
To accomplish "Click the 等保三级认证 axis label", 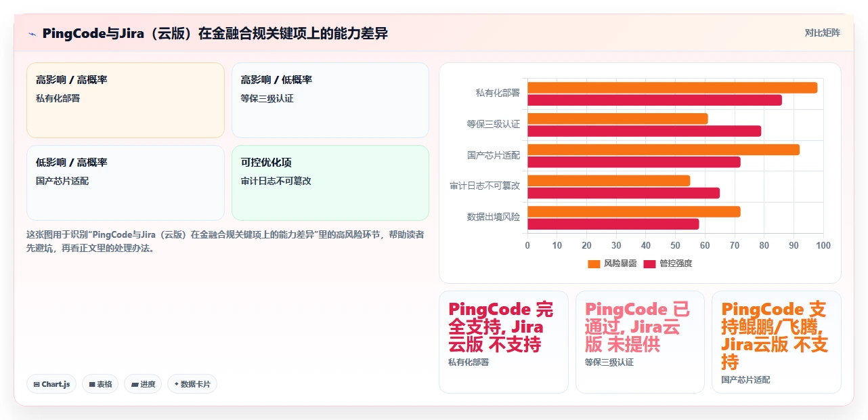I will [x=494, y=125].
